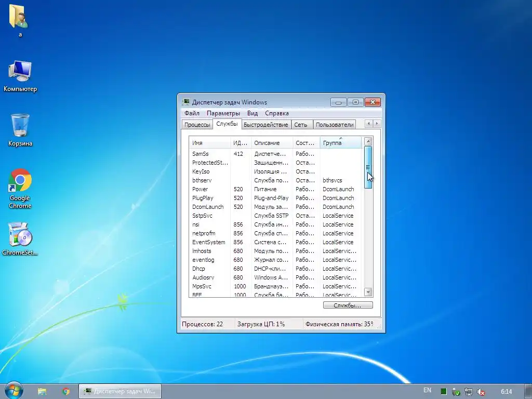Open the Корзина recycle bin icon
Image resolution: width=532 pixels, height=399 pixels.
tap(20, 130)
